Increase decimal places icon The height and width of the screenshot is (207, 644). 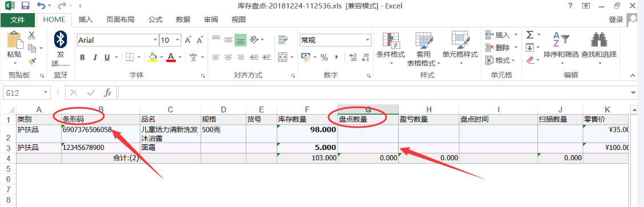tap(353, 57)
